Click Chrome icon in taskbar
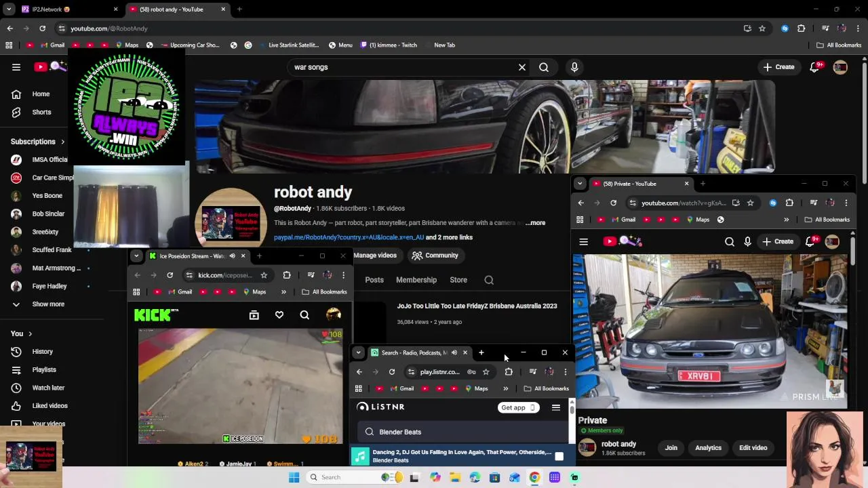868x488 pixels. (534, 477)
